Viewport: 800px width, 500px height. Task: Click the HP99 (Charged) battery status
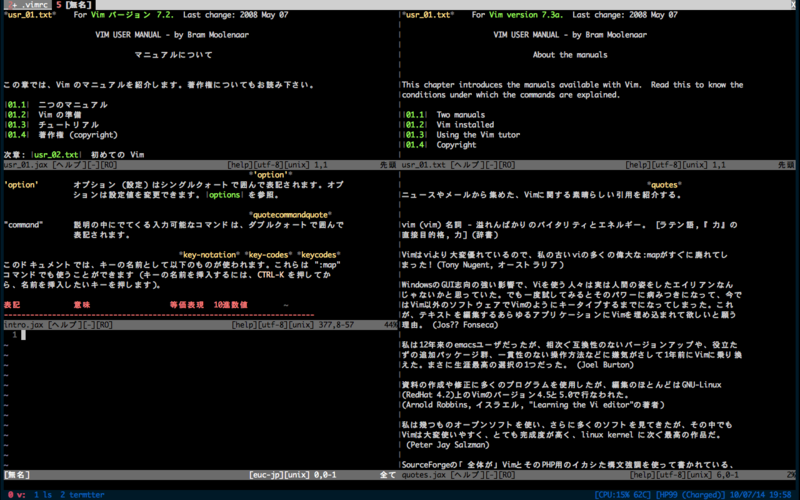(690, 494)
